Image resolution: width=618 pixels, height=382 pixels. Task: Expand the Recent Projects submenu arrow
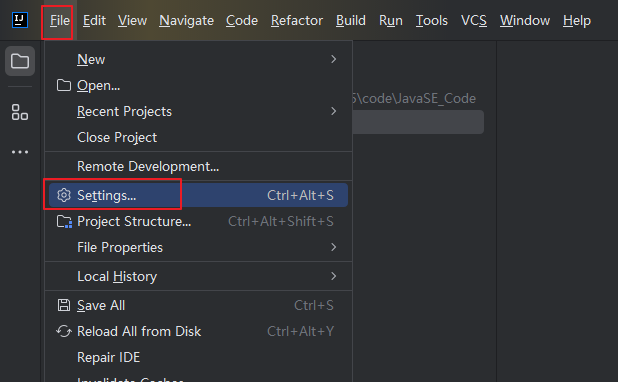click(333, 111)
